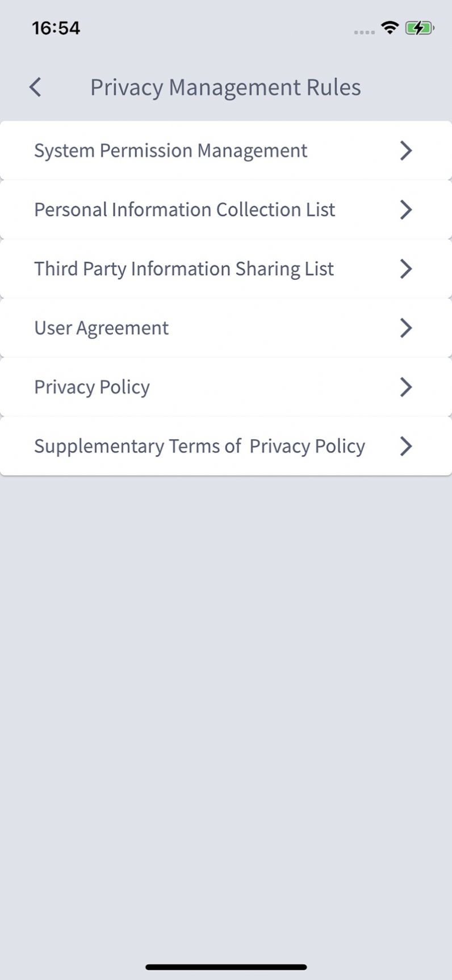Click the User Agreement chevron arrow

[x=405, y=328]
